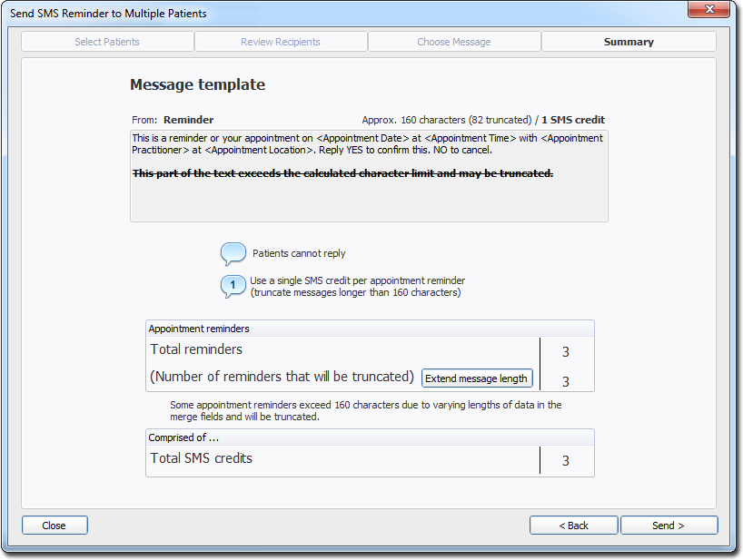Screen dimensions: 743x560
Task: Close the dialog using the red X
Action: tap(708, 11)
